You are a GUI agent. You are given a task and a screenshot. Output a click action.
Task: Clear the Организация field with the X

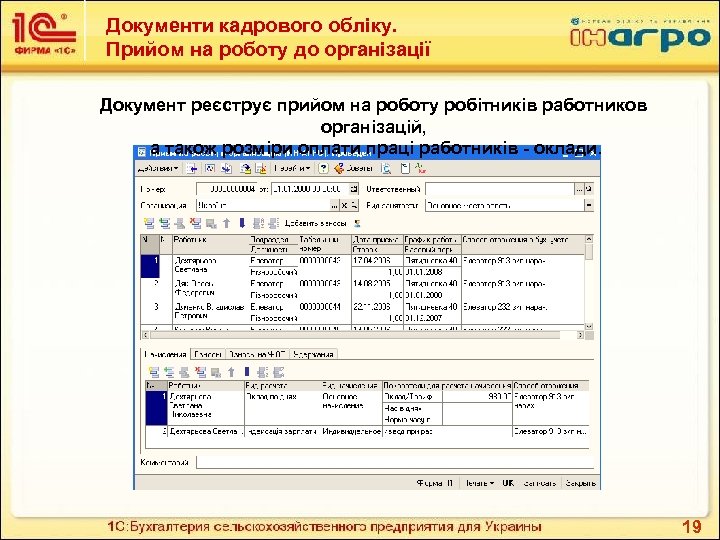pos(344,205)
